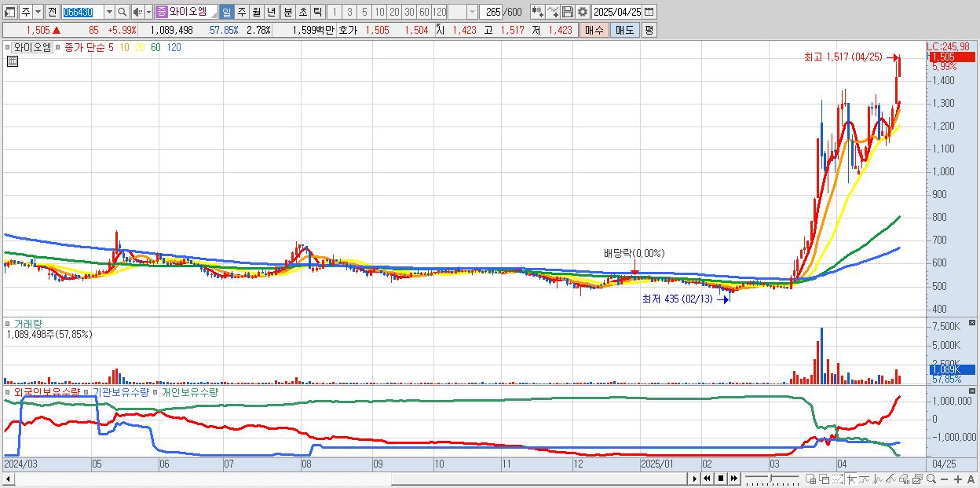Click the horizontal chart scrollbar thumb

(539, 479)
